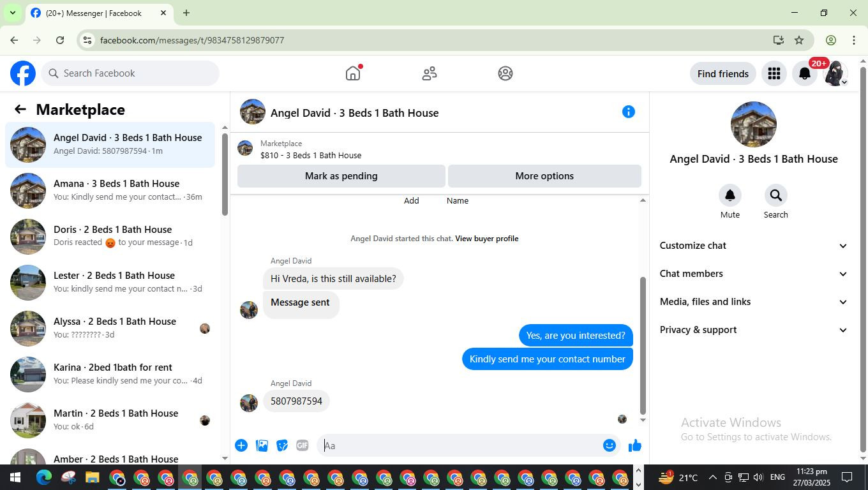Click the chat messages scrollbar
The height and width of the screenshot is (490, 868).
tap(643, 346)
